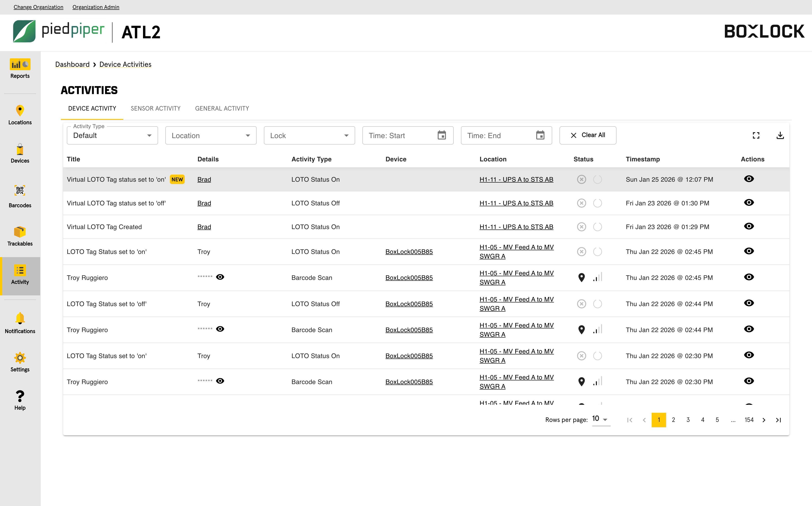Open the Devices section
Viewport: 812px width, 506px height.
coord(20,153)
